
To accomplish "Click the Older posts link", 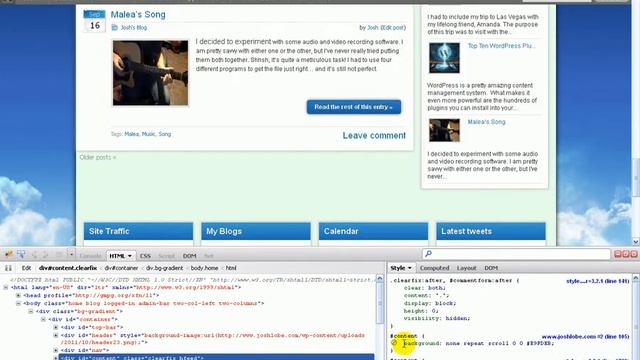I will tap(98, 157).
